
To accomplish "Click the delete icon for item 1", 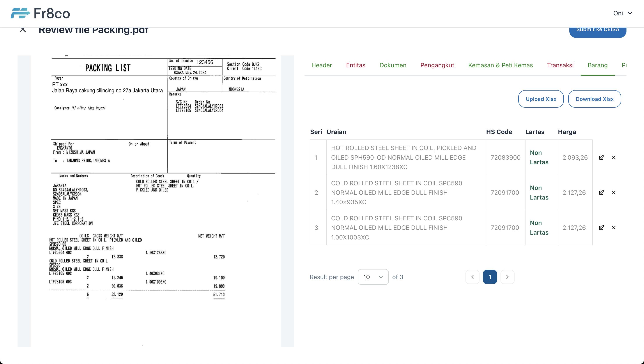I will (614, 158).
